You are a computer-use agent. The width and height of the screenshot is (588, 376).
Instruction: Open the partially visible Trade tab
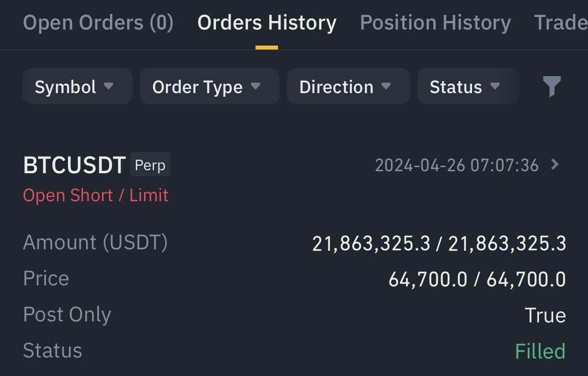tap(560, 23)
